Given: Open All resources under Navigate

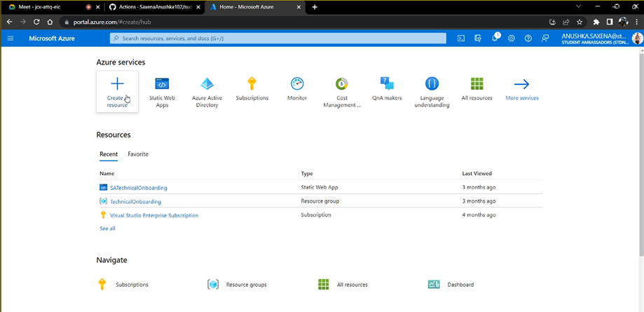Looking at the screenshot, I should tap(352, 285).
